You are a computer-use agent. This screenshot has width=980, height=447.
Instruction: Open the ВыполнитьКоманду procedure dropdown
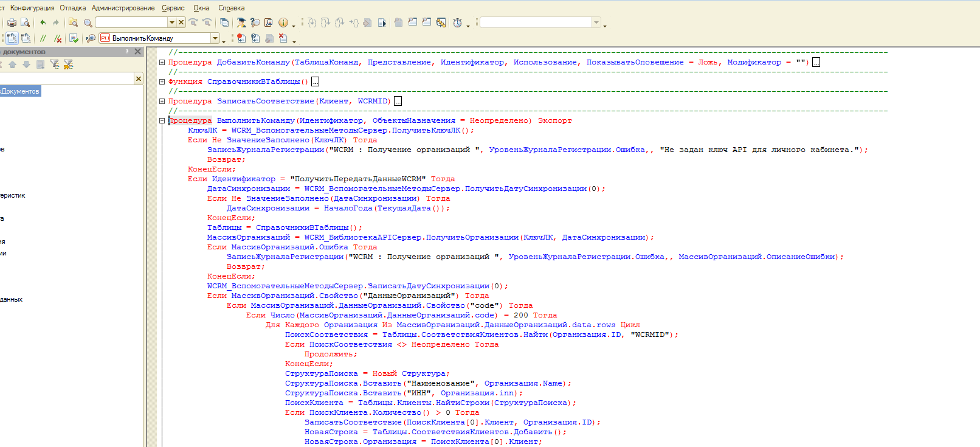(215, 38)
